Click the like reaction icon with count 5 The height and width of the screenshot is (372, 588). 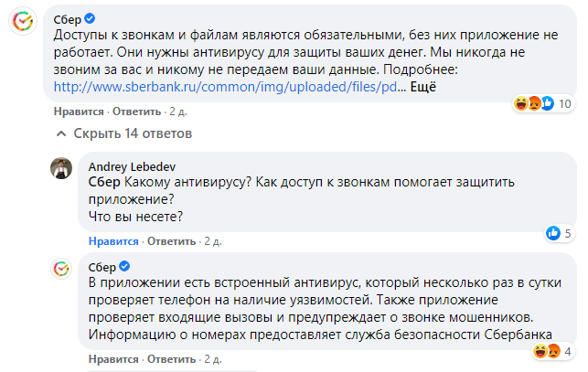(552, 233)
